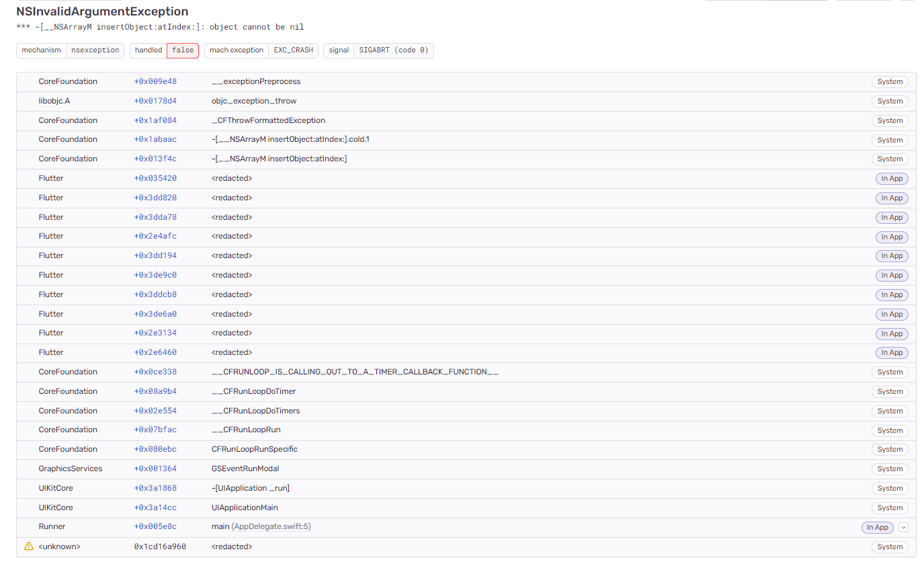Click 'System' pill on the UIApplicationMain frame
The width and height of the screenshot is (924, 564).
coord(890,508)
